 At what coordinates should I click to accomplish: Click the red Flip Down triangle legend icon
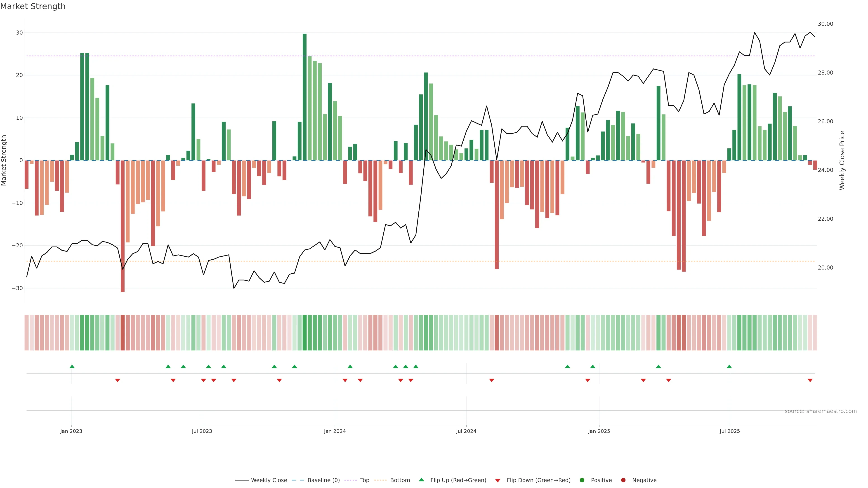coord(498,481)
